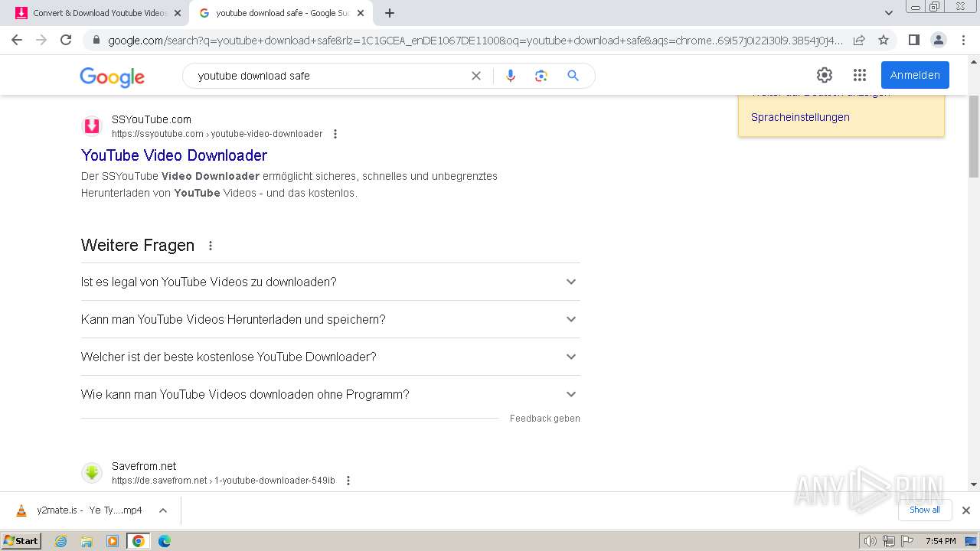Search by image with the Lens icon
The width and height of the screenshot is (980, 551).
coord(541,76)
